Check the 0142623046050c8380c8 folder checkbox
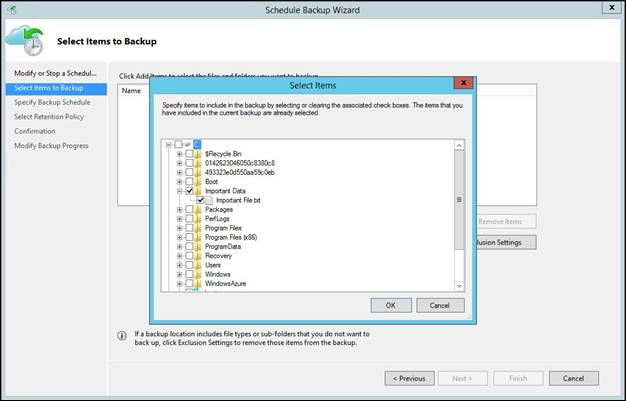 pyautogui.click(x=189, y=163)
